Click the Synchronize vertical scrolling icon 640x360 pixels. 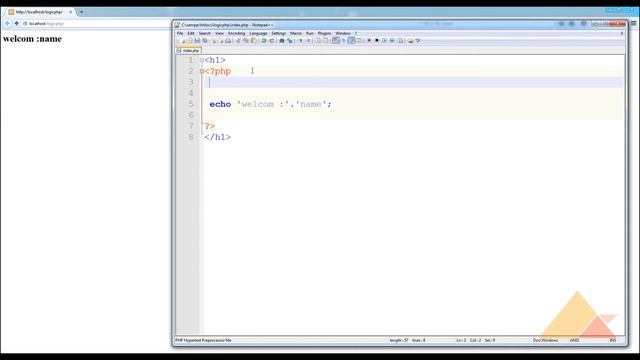[x=318, y=41]
